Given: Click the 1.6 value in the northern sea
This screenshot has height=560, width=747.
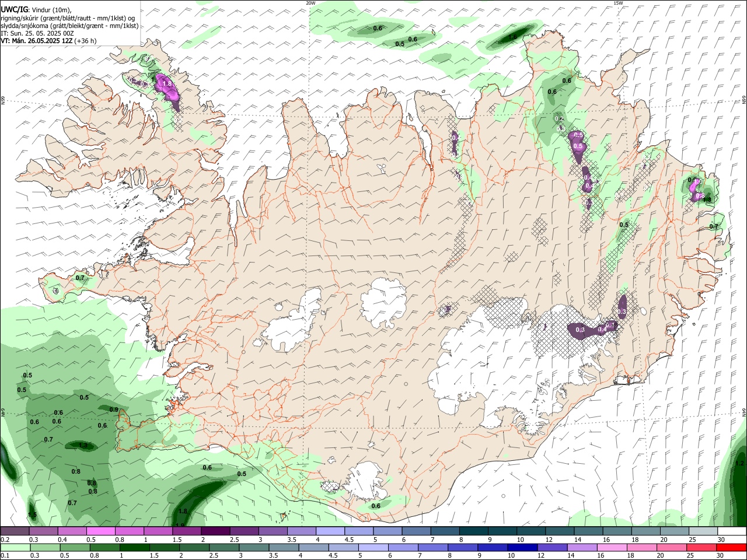Looking at the screenshot, I should coord(512,37).
